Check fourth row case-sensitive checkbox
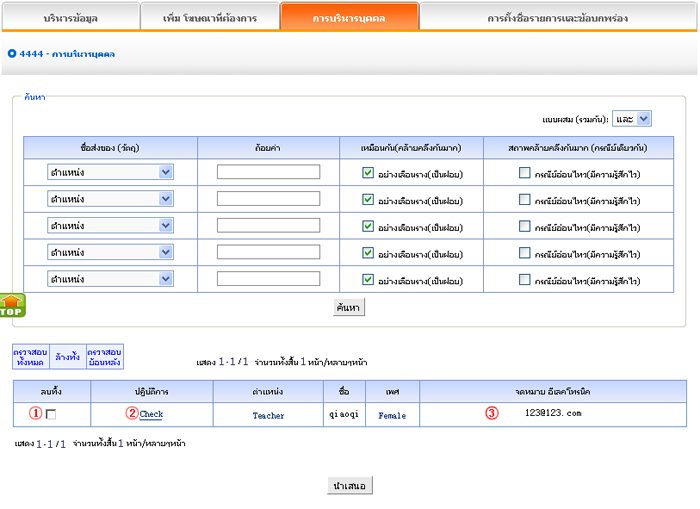This screenshot has width=700, height=509. click(x=525, y=253)
